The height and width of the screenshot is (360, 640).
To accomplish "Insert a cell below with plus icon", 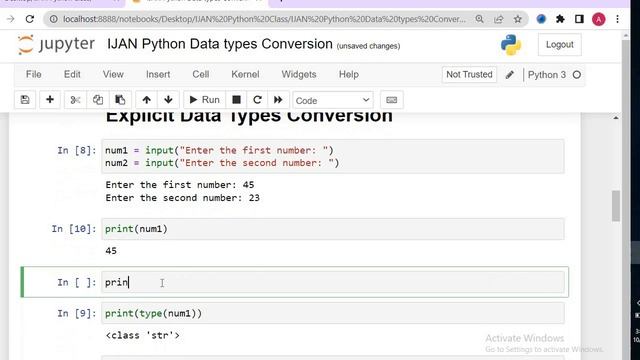I will point(50,100).
